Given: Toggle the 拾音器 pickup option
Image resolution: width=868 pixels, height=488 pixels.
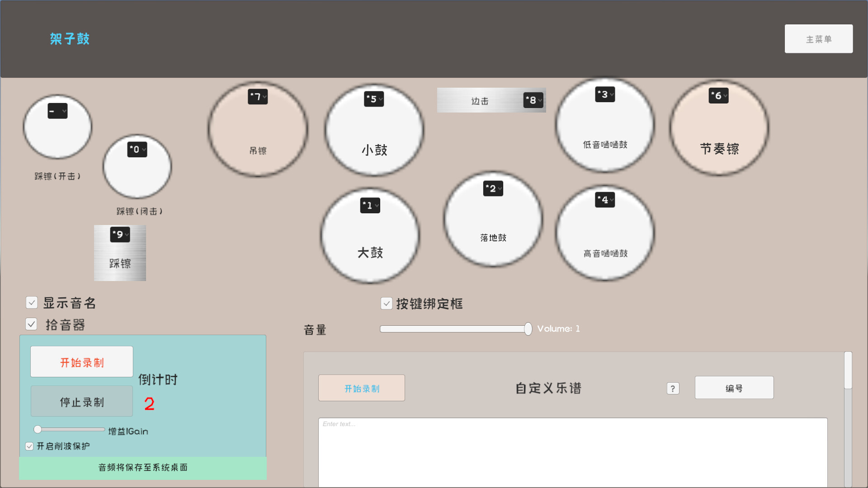Looking at the screenshot, I should (x=31, y=324).
